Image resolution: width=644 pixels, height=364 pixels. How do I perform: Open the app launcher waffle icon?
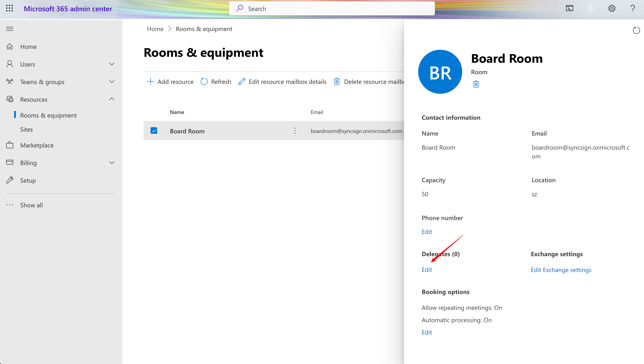9,9
